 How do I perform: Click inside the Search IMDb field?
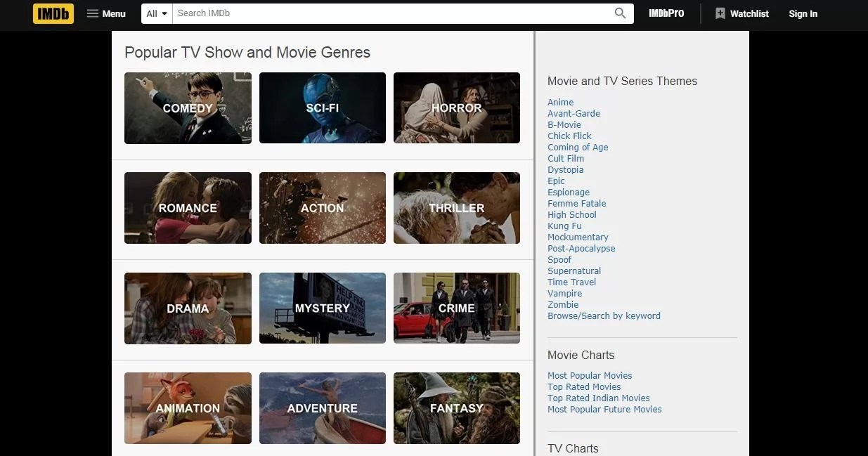point(387,13)
